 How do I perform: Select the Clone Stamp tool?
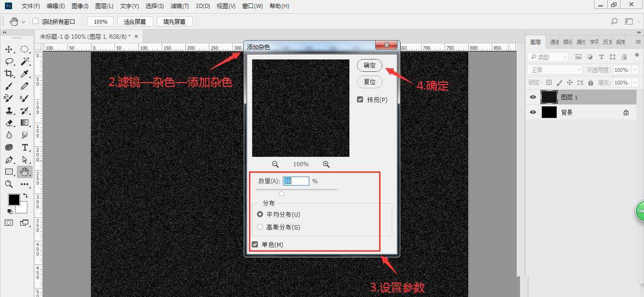click(9, 110)
